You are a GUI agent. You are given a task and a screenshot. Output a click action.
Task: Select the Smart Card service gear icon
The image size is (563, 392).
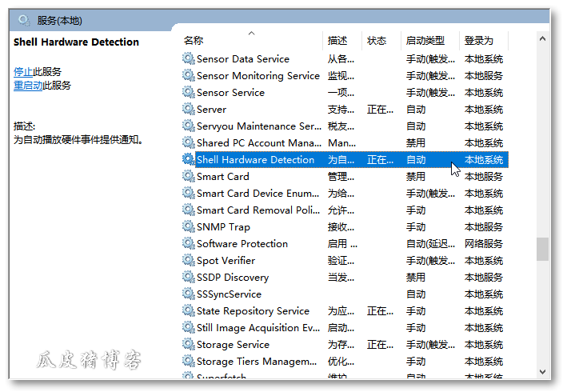coord(188,177)
